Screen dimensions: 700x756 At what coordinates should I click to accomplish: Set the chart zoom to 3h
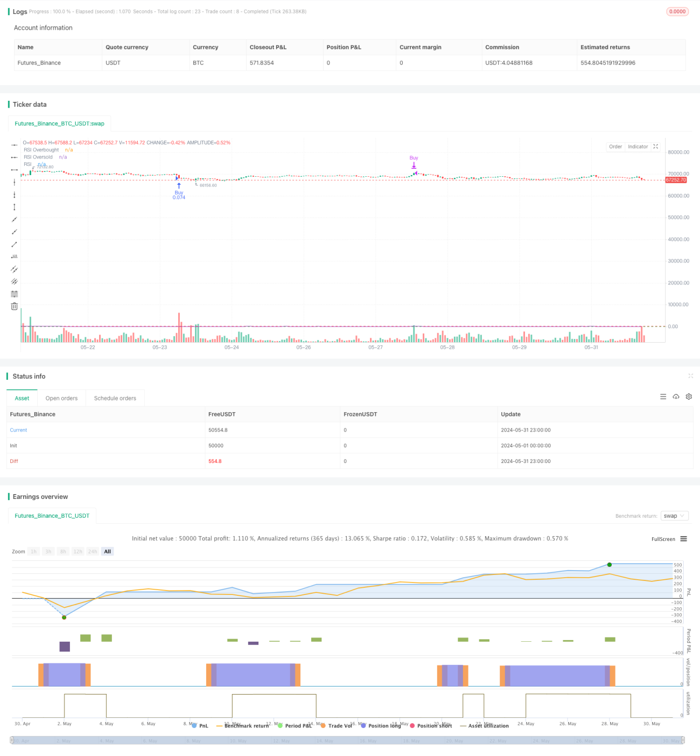point(48,551)
